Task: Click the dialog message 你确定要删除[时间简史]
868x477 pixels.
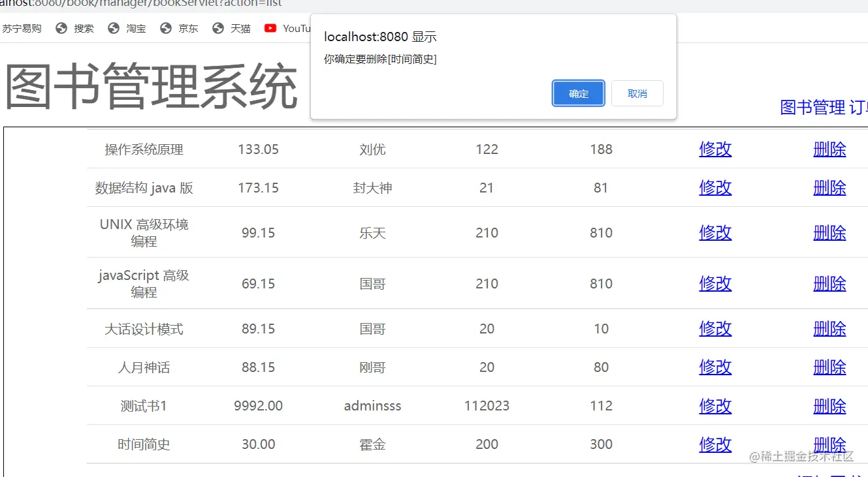Action: (380, 59)
